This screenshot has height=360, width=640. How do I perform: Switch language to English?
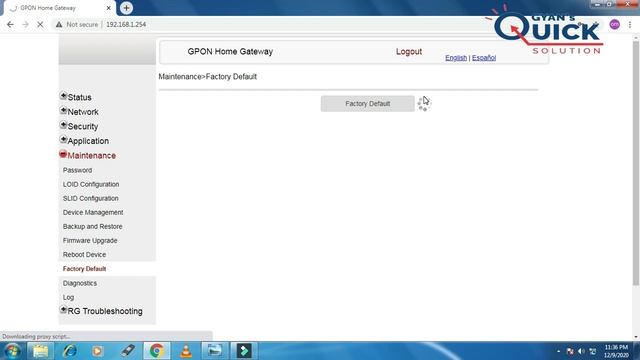[456, 58]
